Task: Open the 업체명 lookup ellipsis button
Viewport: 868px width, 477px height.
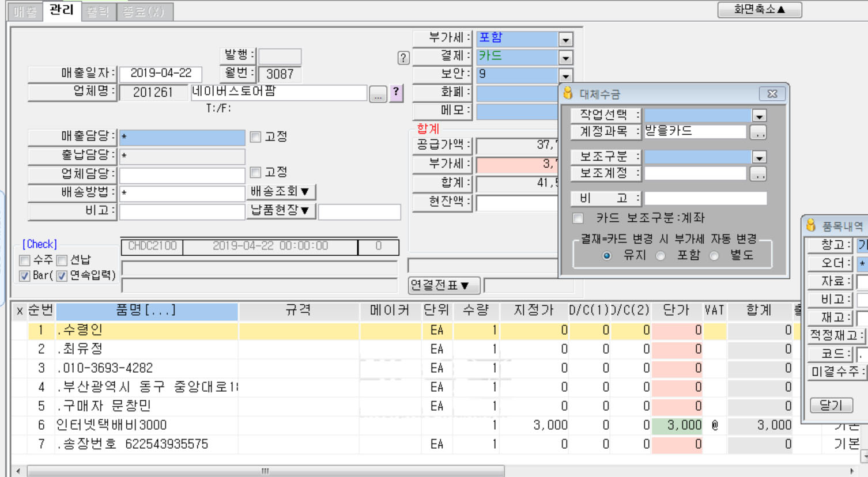Action: pyautogui.click(x=378, y=94)
